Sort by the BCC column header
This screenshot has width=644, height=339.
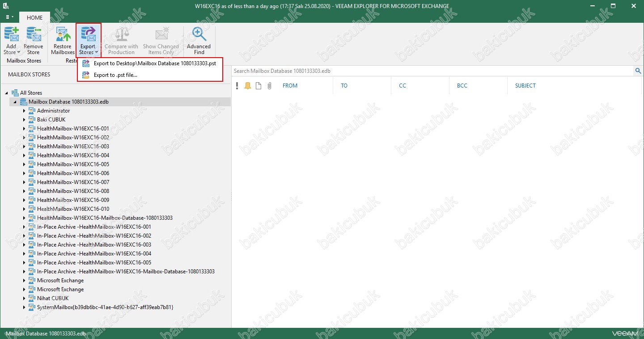tap(462, 86)
